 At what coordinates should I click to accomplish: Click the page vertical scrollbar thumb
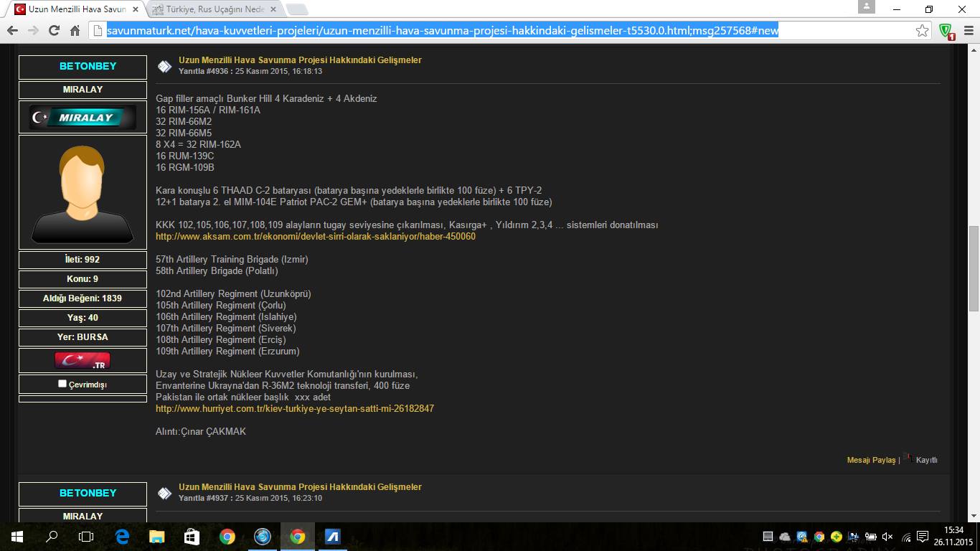[x=974, y=268]
